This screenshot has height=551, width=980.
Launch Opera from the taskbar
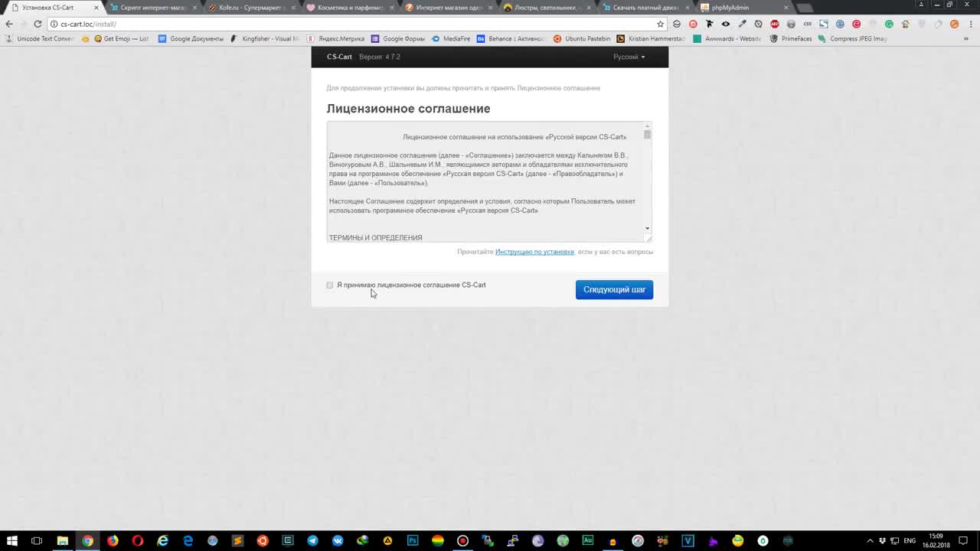[x=138, y=541]
